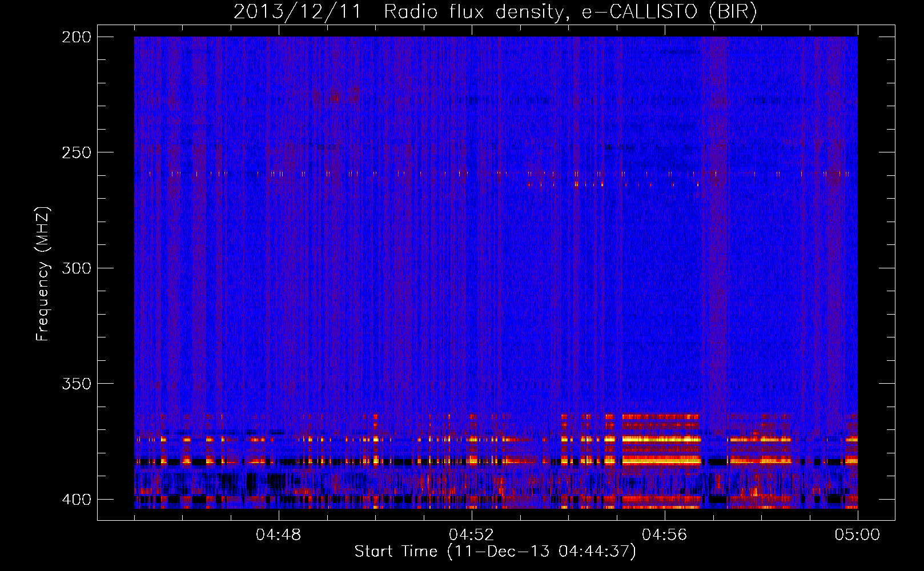Click the 04:52 time tick label

point(472,535)
